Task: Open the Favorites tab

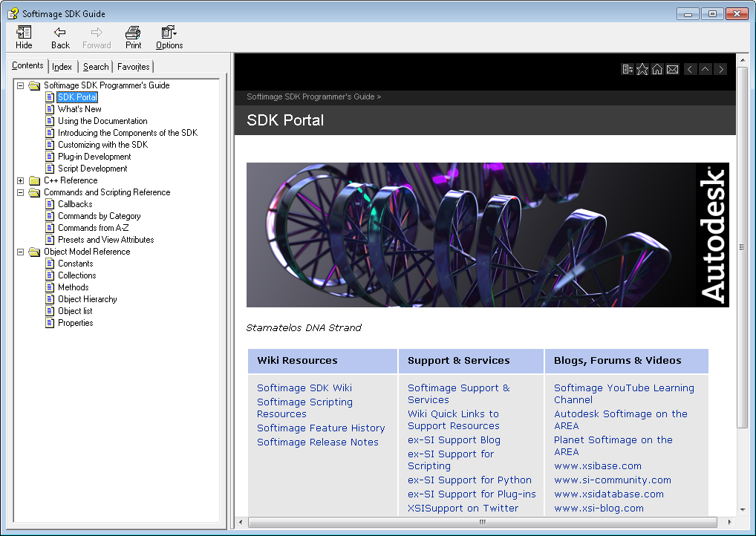Action: click(x=133, y=67)
